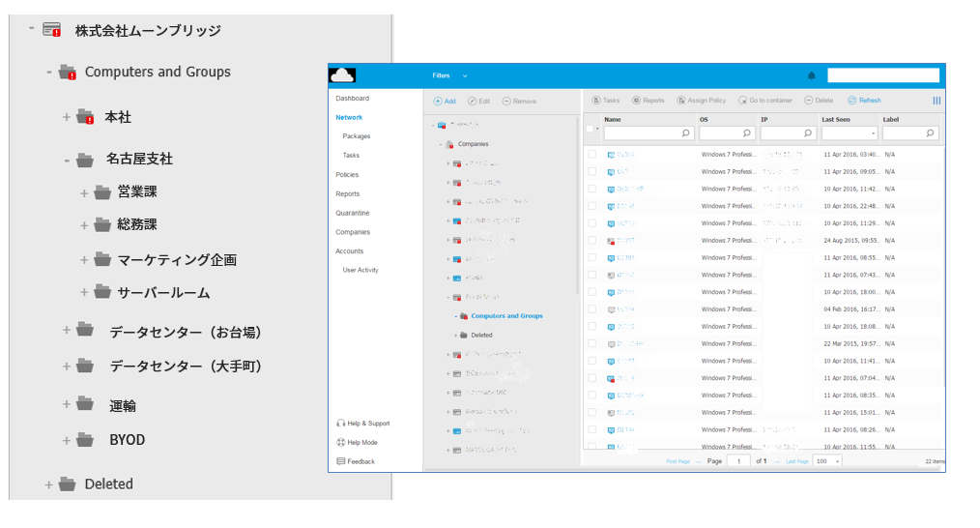Screen dimensions: 980x528
Task: Click the Remove toolbar button
Action: (x=519, y=102)
